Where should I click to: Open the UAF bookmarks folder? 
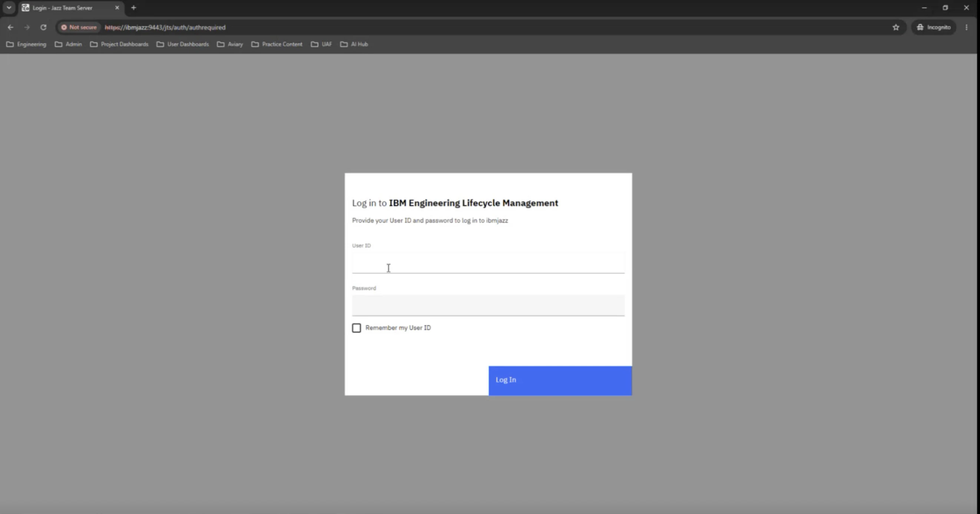point(321,44)
